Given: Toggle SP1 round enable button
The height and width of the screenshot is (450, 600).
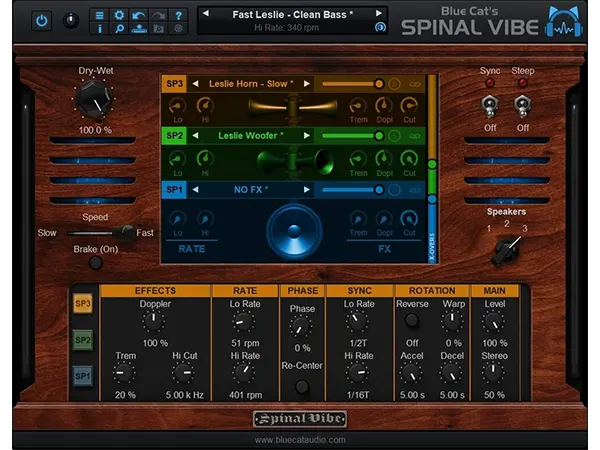Looking at the screenshot, I should [394, 190].
